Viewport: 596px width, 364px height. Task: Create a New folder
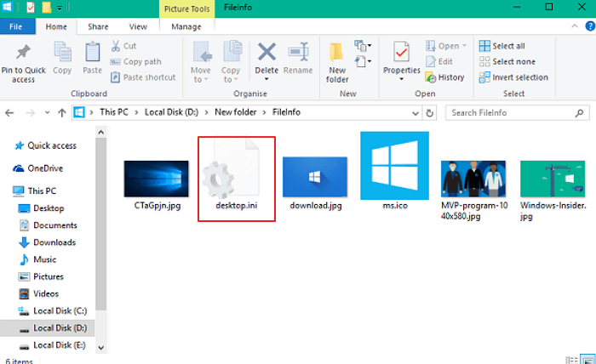pos(337,63)
